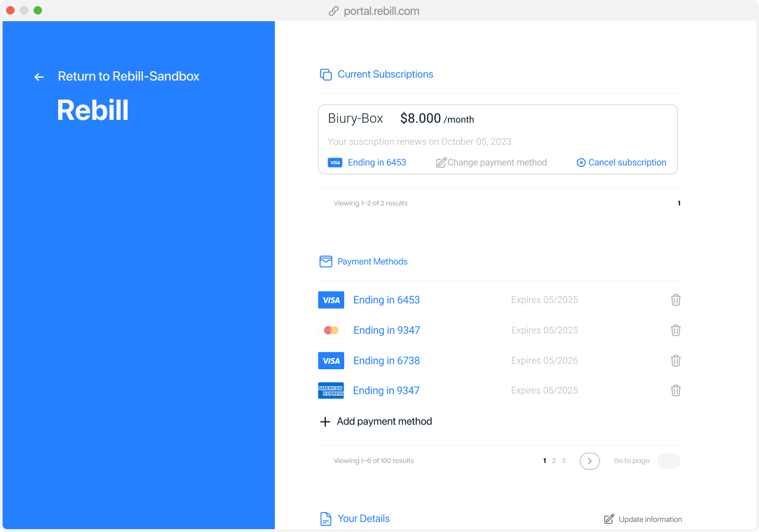
Task: Select page 2 of payment methods
Action: click(554, 461)
